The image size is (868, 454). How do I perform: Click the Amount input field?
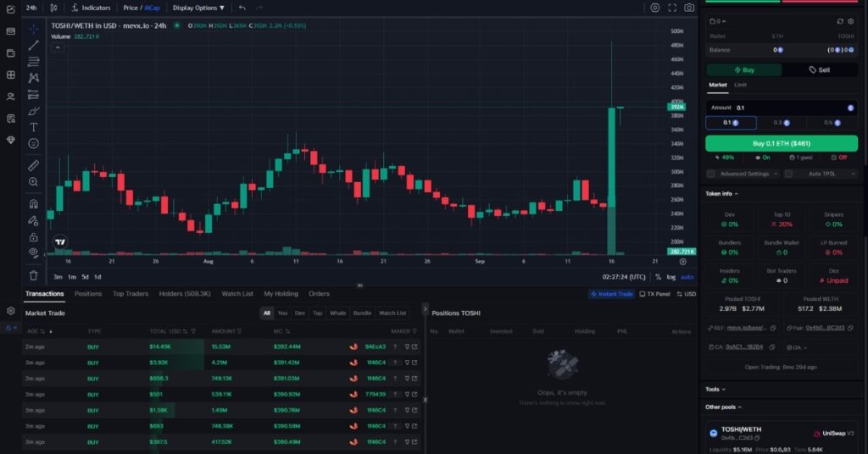[782, 108]
